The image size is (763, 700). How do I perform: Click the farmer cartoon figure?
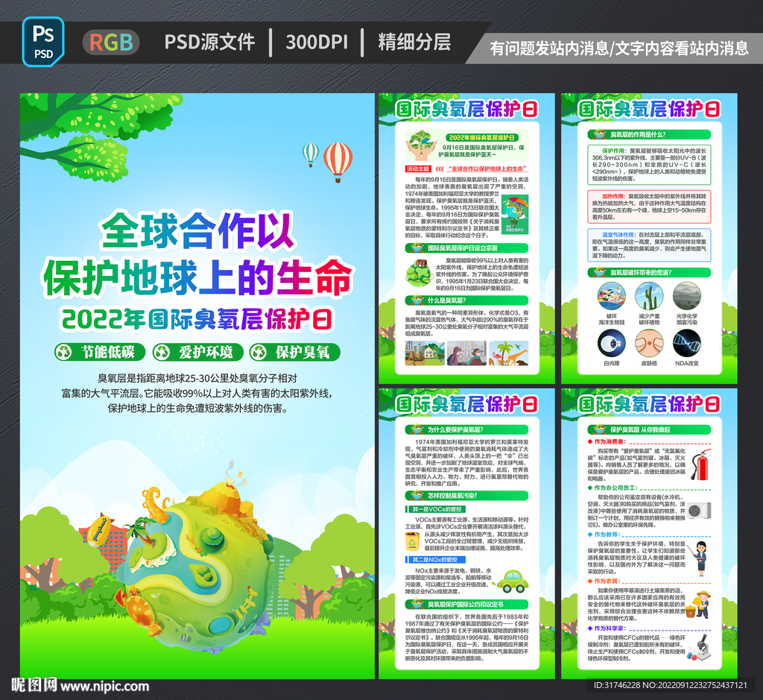[x=699, y=604]
